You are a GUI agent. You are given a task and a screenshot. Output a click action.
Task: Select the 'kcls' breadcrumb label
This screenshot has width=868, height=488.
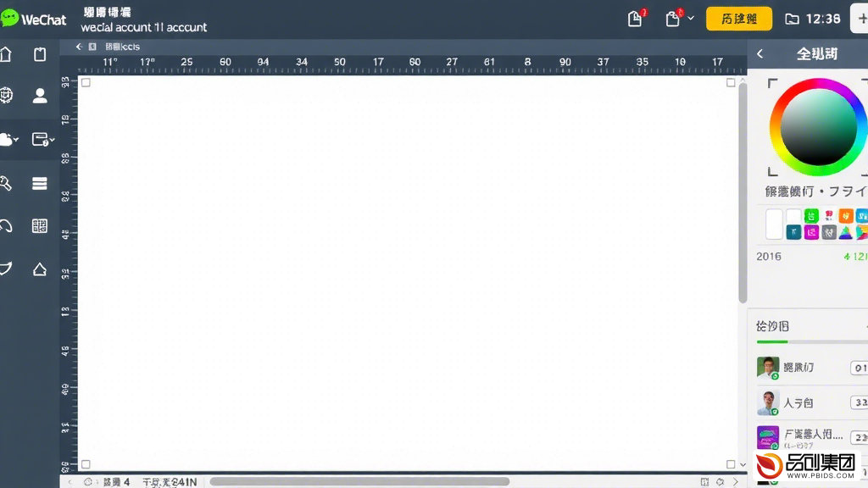pyautogui.click(x=122, y=47)
